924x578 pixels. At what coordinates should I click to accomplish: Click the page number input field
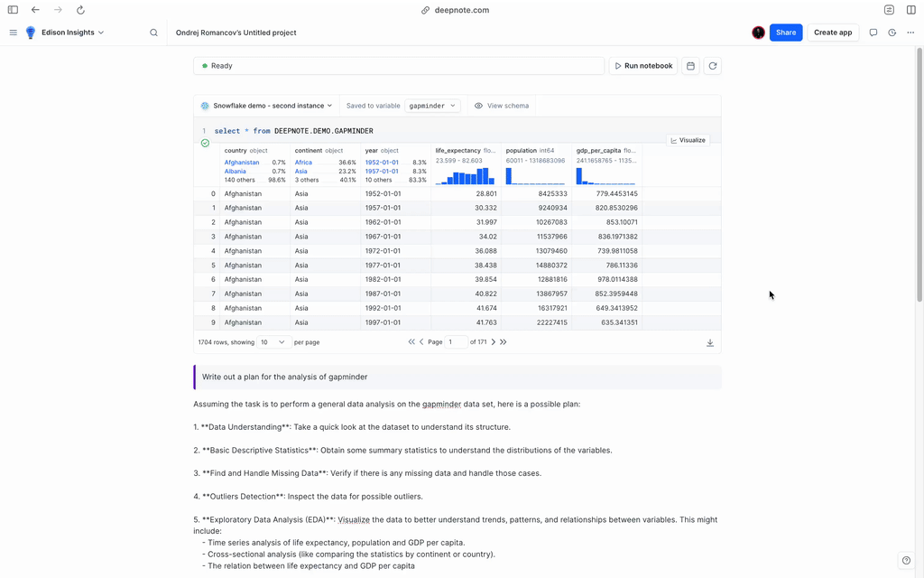coord(456,342)
